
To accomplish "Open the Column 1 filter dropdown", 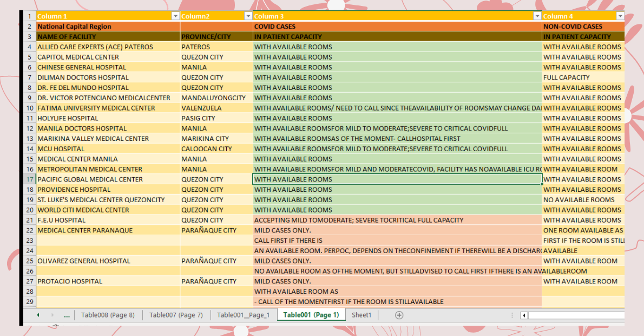I will (175, 16).
